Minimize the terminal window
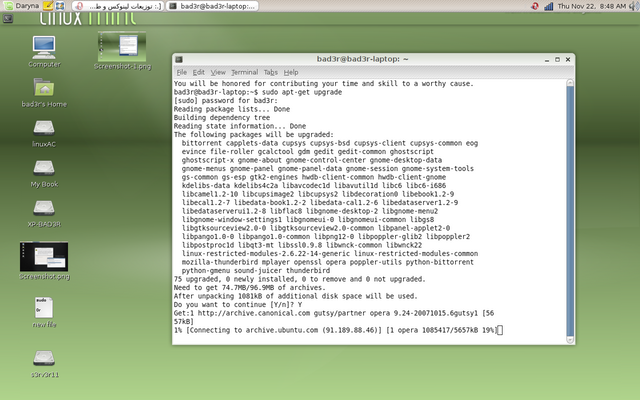640x400 pixels. click(547, 60)
